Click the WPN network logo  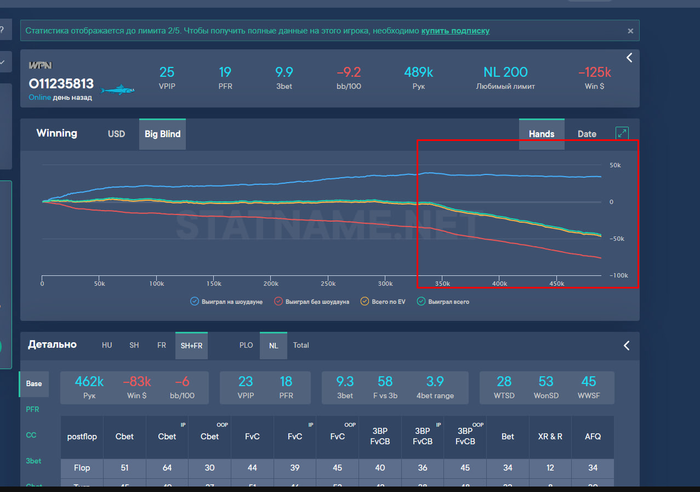(40, 66)
